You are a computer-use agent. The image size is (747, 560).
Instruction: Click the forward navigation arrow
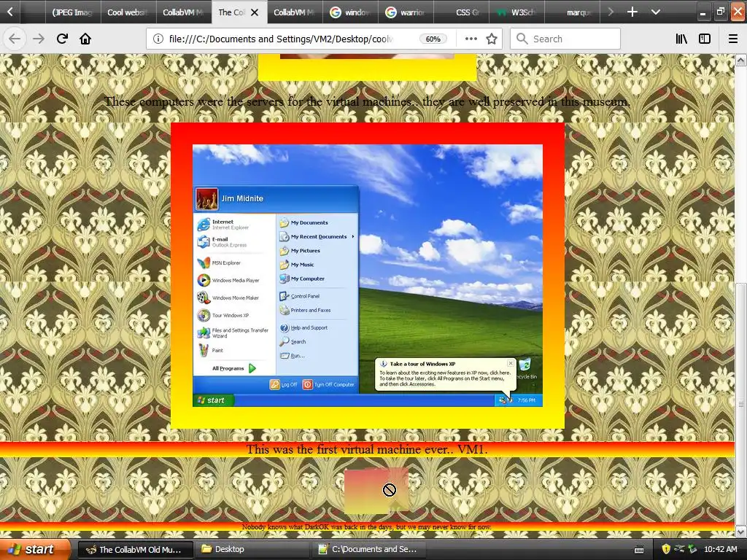(x=38, y=39)
